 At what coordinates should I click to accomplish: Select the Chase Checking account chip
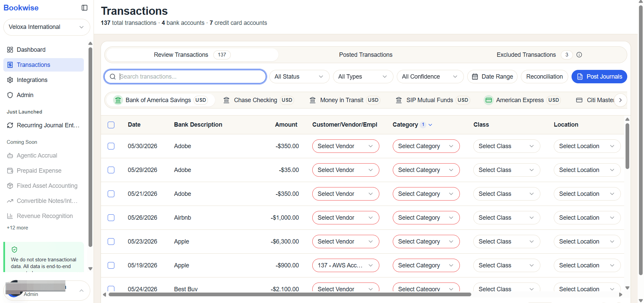click(259, 100)
